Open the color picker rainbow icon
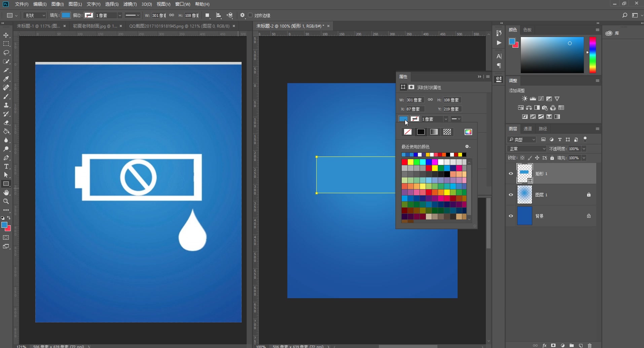Screen dimensions: 644x348 (468, 132)
